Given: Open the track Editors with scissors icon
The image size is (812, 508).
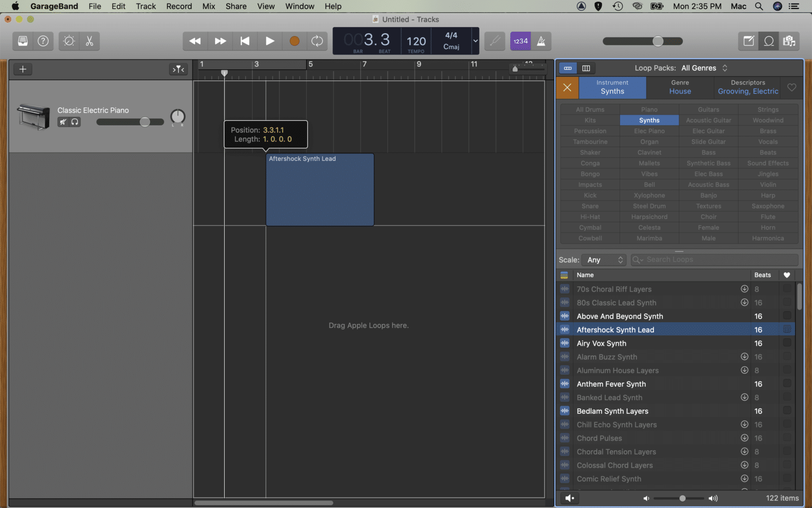Looking at the screenshot, I should pyautogui.click(x=89, y=41).
